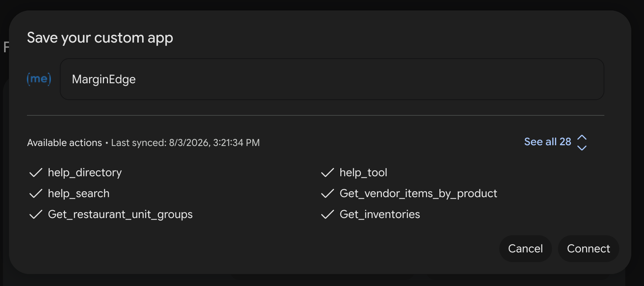Select the help_search action label
This screenshot has width=644, height=286.
pos(79,193)
